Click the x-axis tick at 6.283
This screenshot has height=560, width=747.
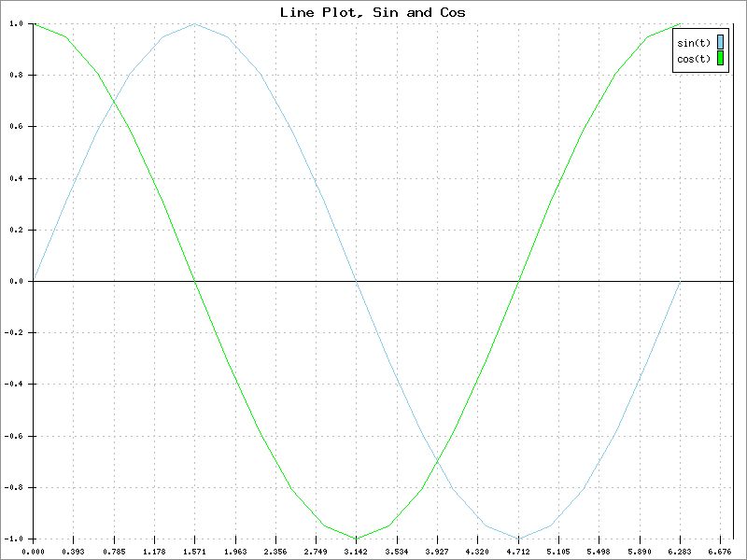[678, 552]
